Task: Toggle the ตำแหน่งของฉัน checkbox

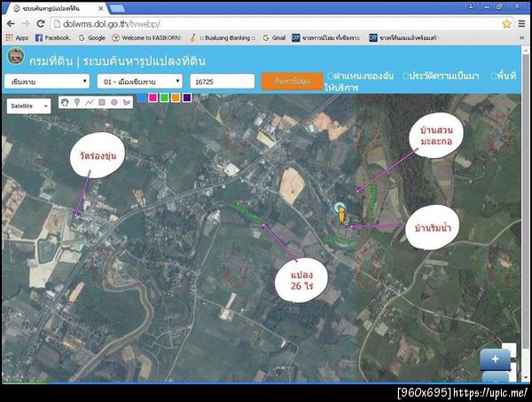Action: [331, 75]
